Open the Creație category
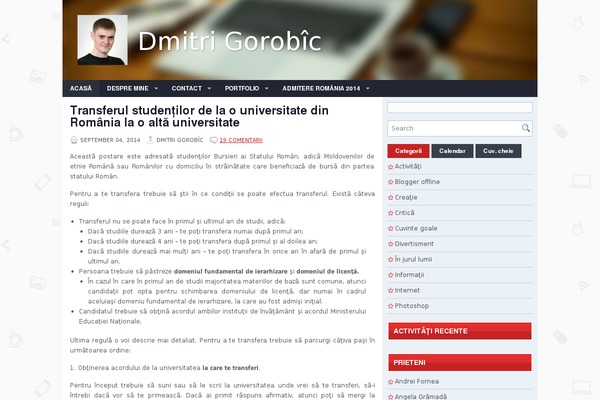The width and height of the screenshot is (600, 400). pos(406,198)
